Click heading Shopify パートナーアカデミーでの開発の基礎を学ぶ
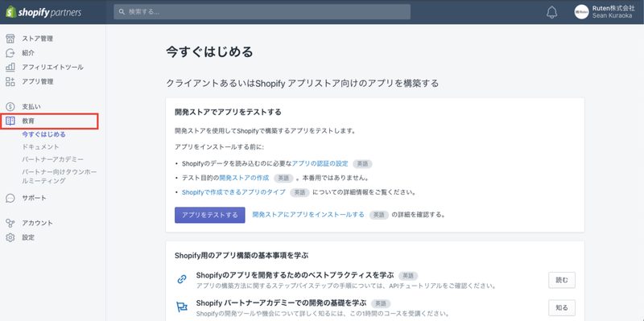 281,303
